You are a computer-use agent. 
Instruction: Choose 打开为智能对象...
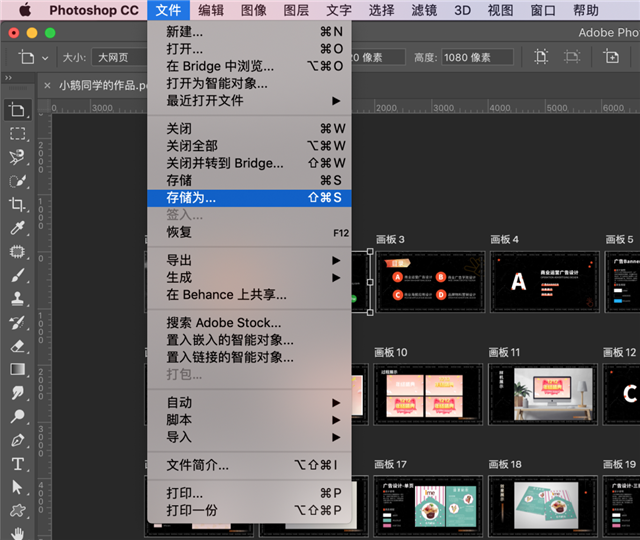pyautogui.click(x=249, y=83)
